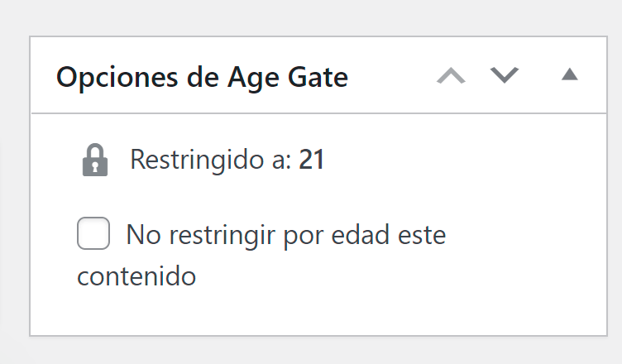Click the 'No restringir por edad este' label

tap(286, 235)
